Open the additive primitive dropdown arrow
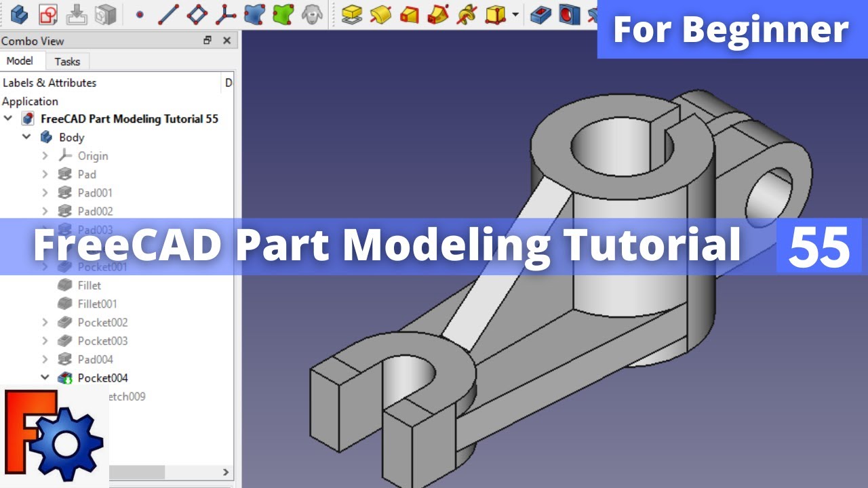 click(x=515, y=14)
